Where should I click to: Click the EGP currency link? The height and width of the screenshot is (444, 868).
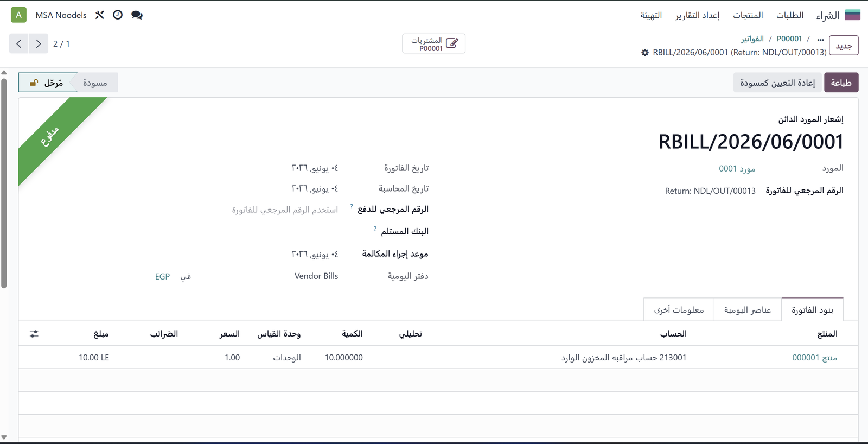[x=162, y=277]
